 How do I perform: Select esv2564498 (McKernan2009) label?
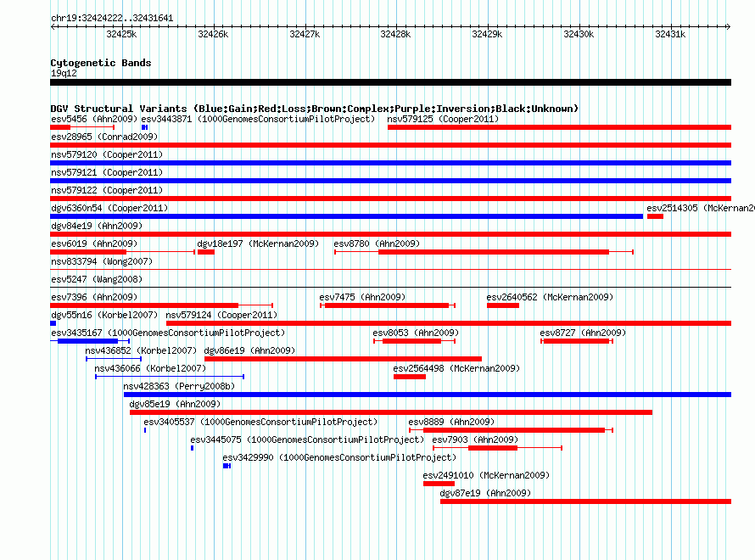[x=456, y=368]
